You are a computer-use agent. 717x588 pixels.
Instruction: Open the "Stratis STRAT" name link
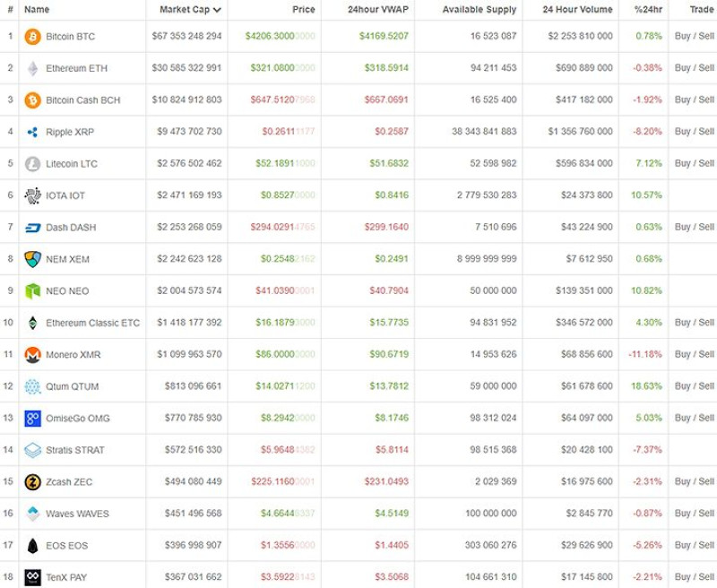(x=75, y=450)
